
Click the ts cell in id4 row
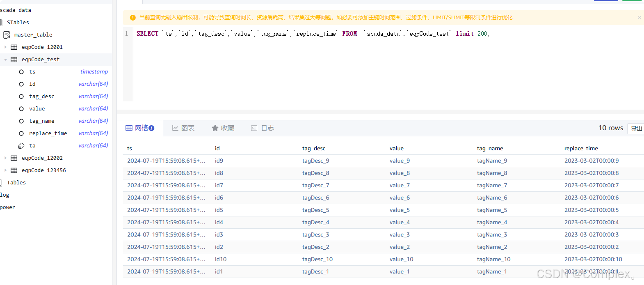[166, 223]
